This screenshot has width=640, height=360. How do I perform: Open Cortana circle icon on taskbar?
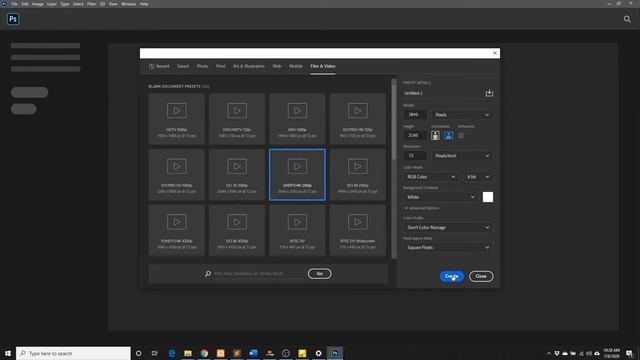click(138, 353)
